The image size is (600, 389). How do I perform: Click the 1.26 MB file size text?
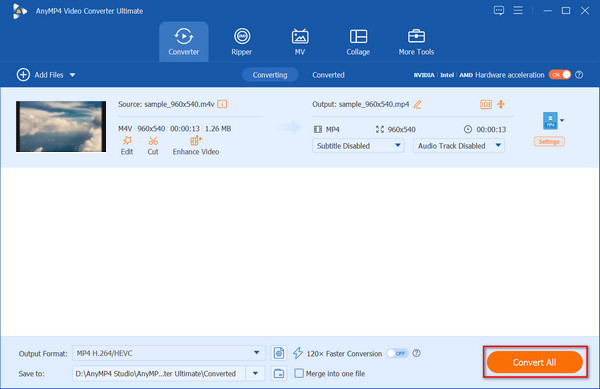click(x=218, y=129)
